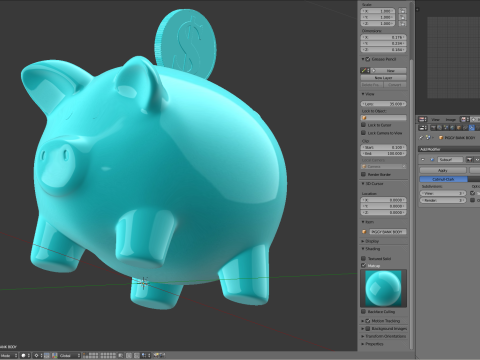480x360 pixels.
Task: Click the PIGGY BANK BODY breadcrumb cube icon
Action: (441, 137)
